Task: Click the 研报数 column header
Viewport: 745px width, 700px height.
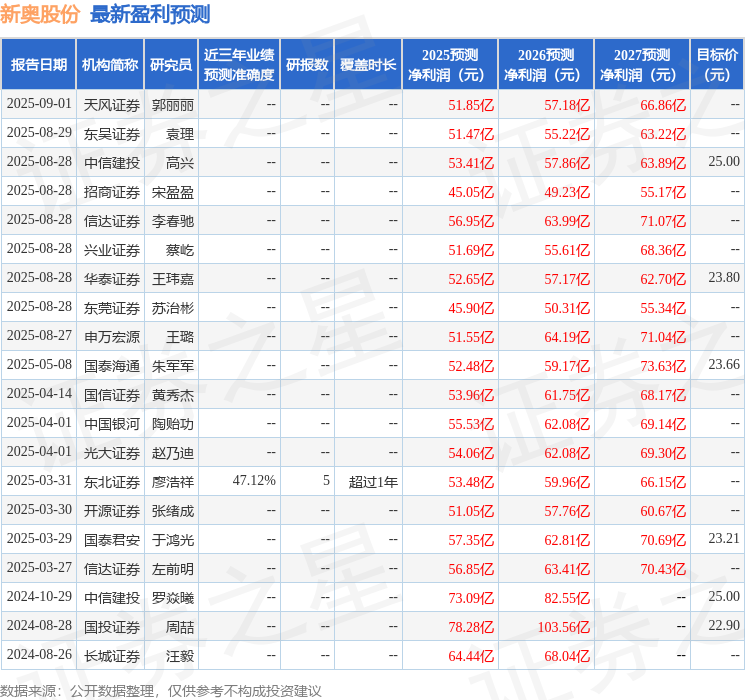Action: (x=307, y=65)
